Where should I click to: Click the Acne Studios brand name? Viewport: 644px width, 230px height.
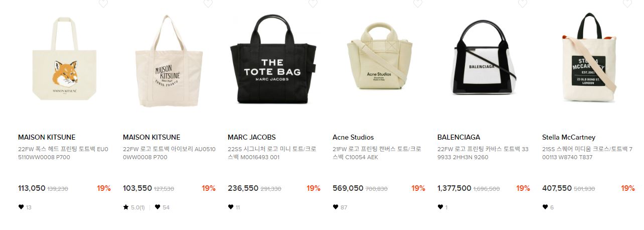pos(353,137)
